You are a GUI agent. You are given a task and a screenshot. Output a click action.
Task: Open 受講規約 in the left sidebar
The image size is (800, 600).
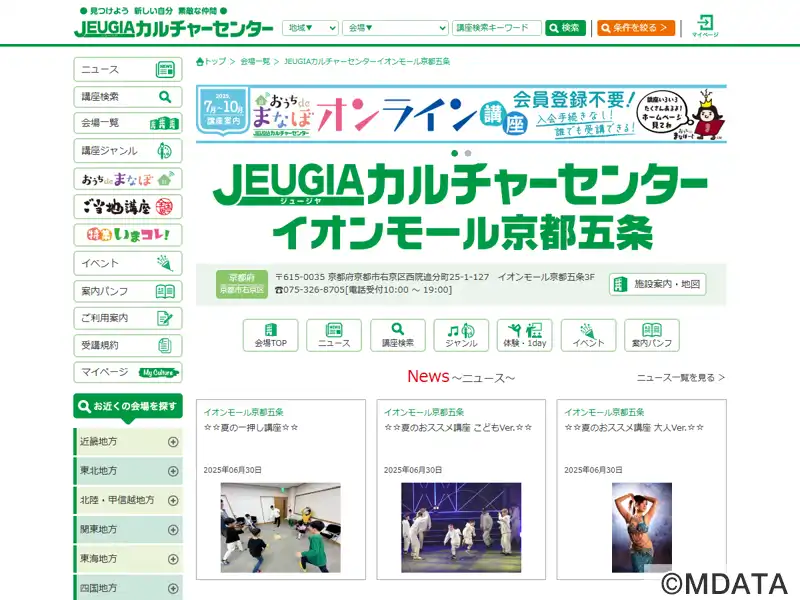click(x=128, y=345)
